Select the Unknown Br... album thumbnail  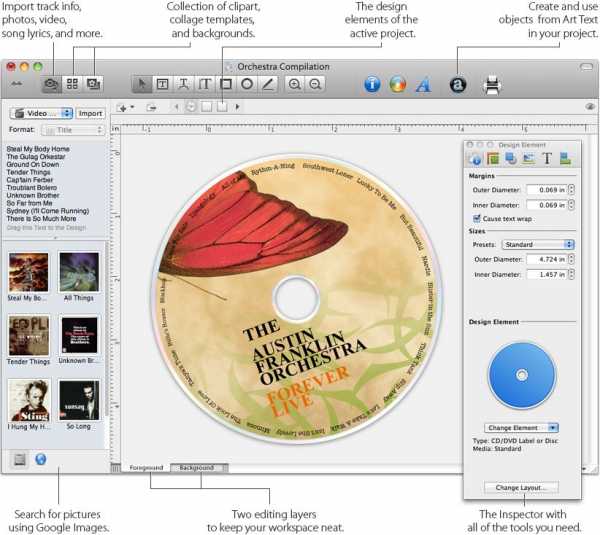click(79, 336)
